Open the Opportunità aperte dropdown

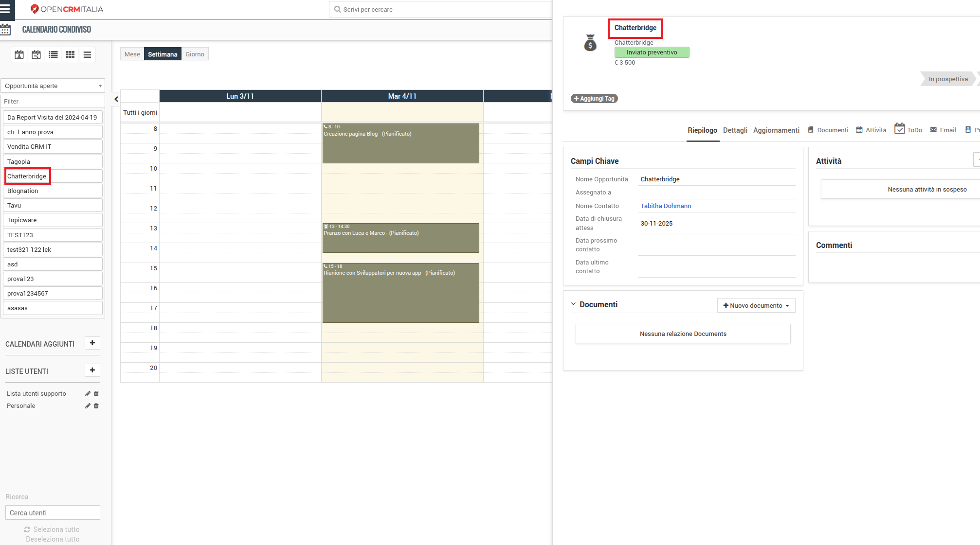click(x=53, y=86)
